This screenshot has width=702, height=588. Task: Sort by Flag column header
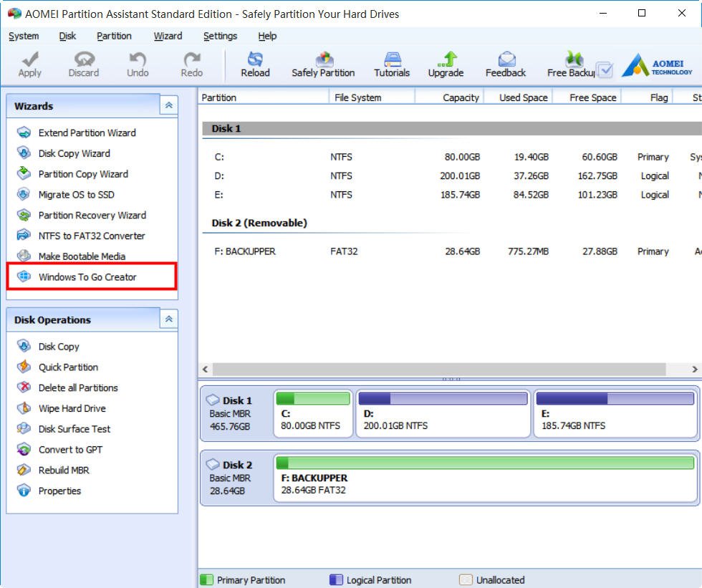pos(648,97)
